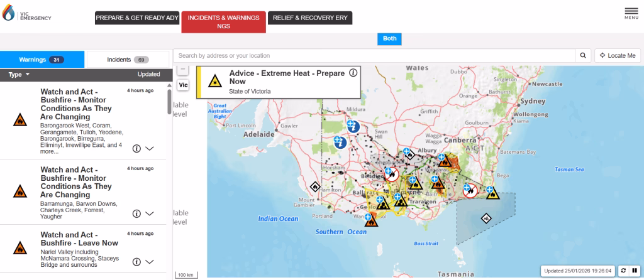Expand the Barongarook West warning chevron
644x280 pixels.
pos(150,148)
